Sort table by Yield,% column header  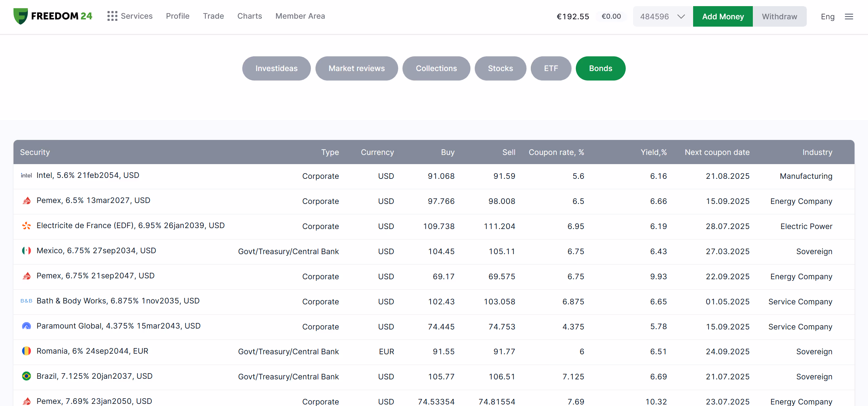(653, 152)
